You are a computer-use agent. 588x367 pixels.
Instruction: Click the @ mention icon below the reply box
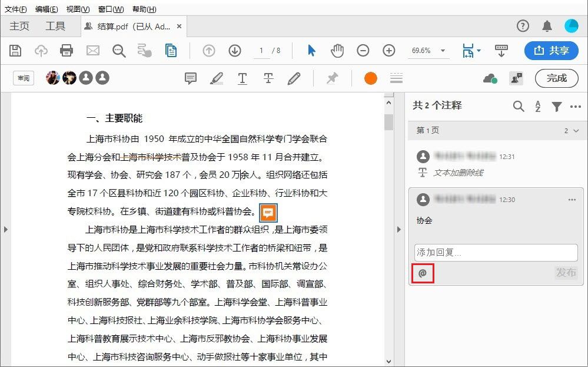tap(423, 273)
